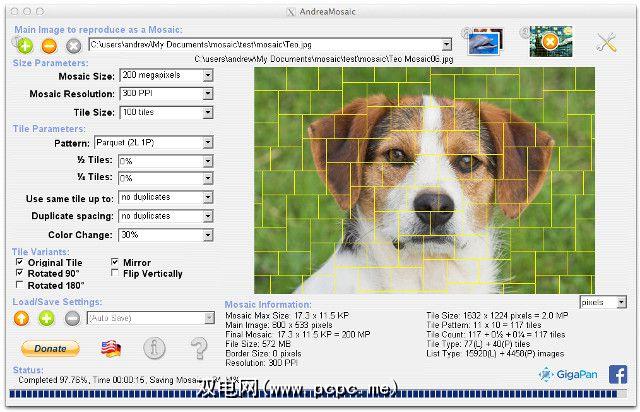
Task: Load settings with orange up-arrow icon
Action: 21,318
